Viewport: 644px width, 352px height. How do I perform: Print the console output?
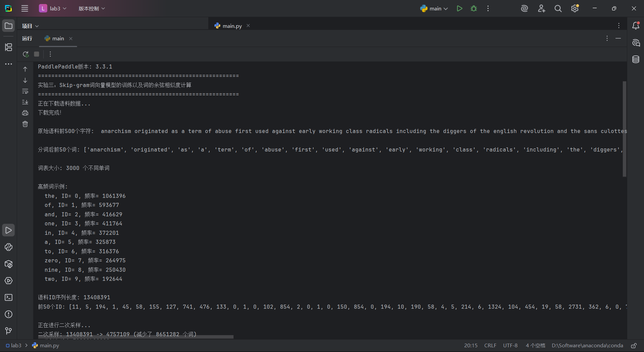coord(25,113)
